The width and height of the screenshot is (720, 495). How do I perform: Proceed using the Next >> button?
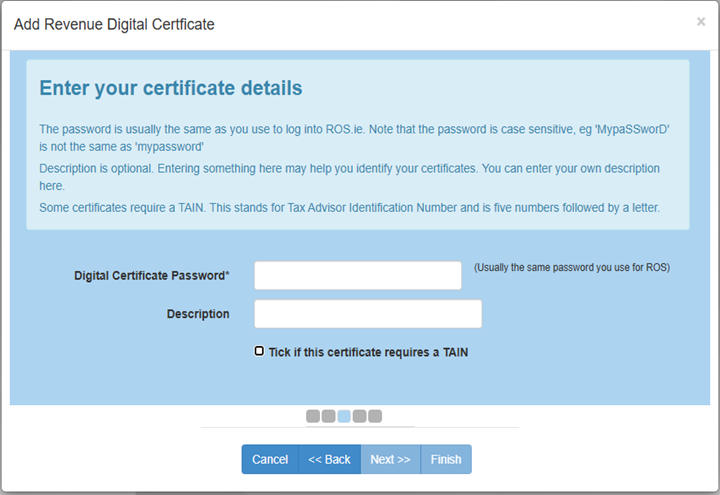[x=390, y=459]
